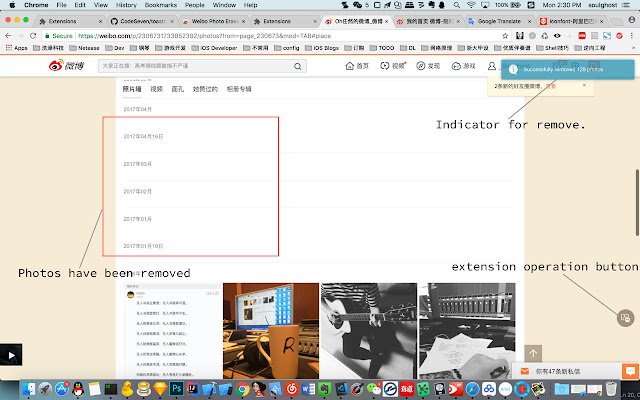Expand the bookmarks bar overflow chevron

pos(633,48)
